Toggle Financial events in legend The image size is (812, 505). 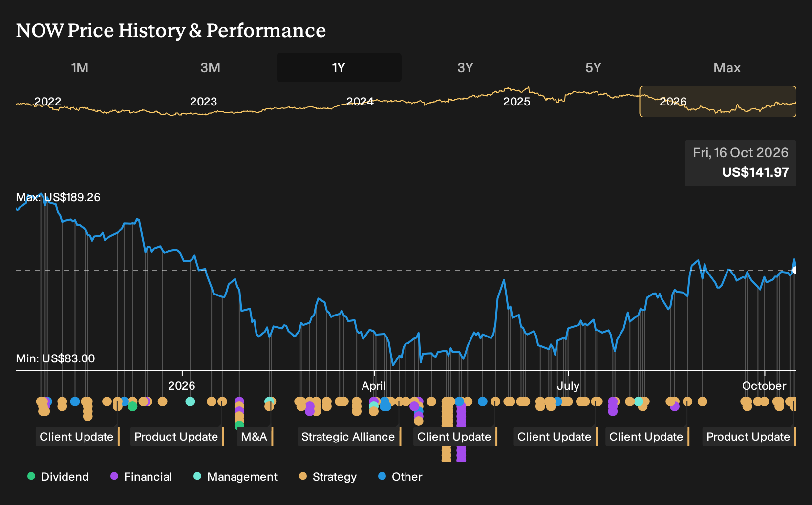pyautogui.click(x=141, y=477)
